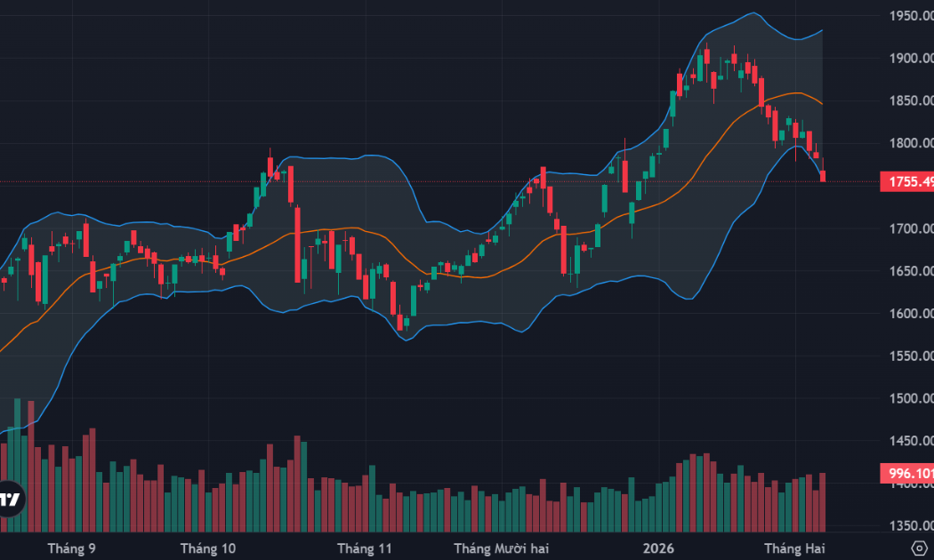Click the 1800.00 price axis label
This screenshot has width=934, height=560.
click(x=910, y=143)
